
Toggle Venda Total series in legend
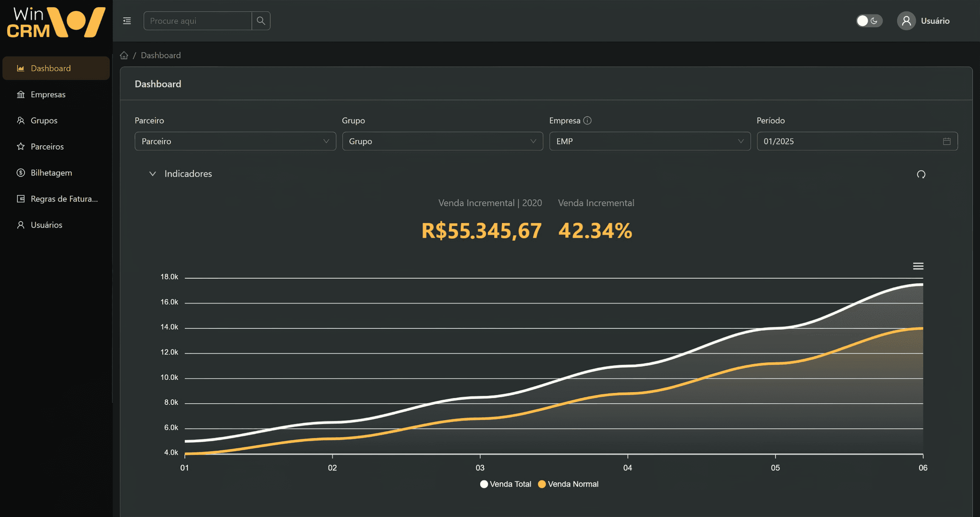(506, 484)
